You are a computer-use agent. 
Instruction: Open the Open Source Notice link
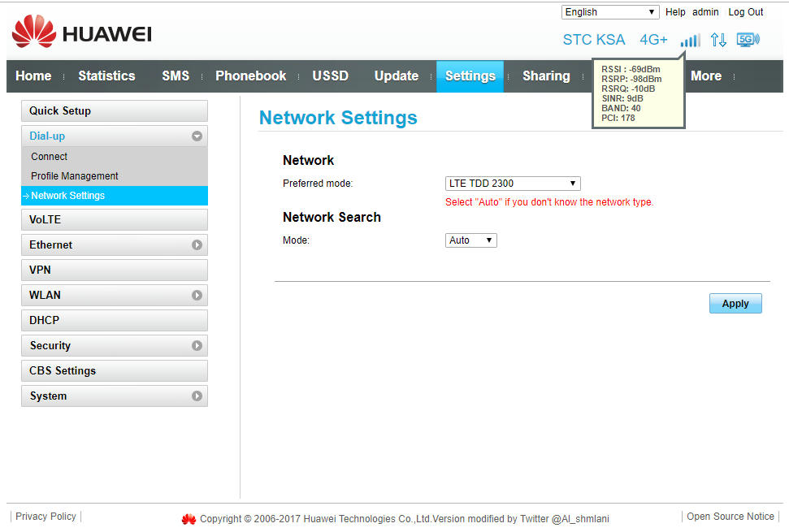(730, 517)
